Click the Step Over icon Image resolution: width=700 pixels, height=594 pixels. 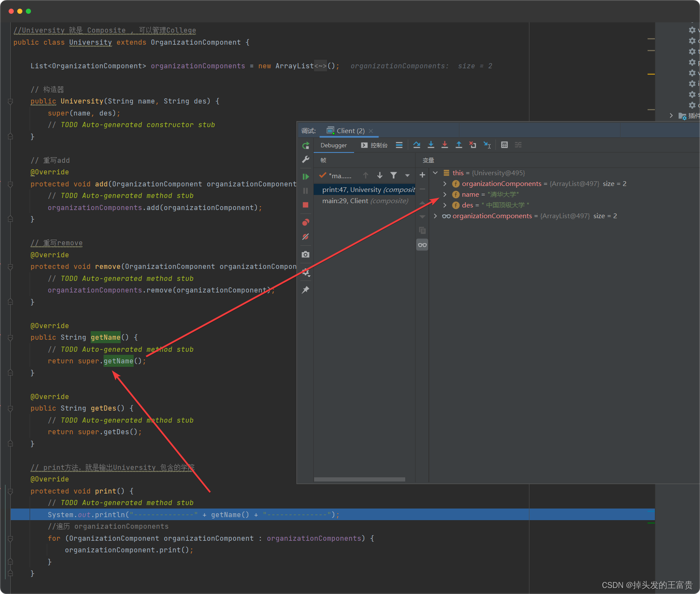coord(417,145)
